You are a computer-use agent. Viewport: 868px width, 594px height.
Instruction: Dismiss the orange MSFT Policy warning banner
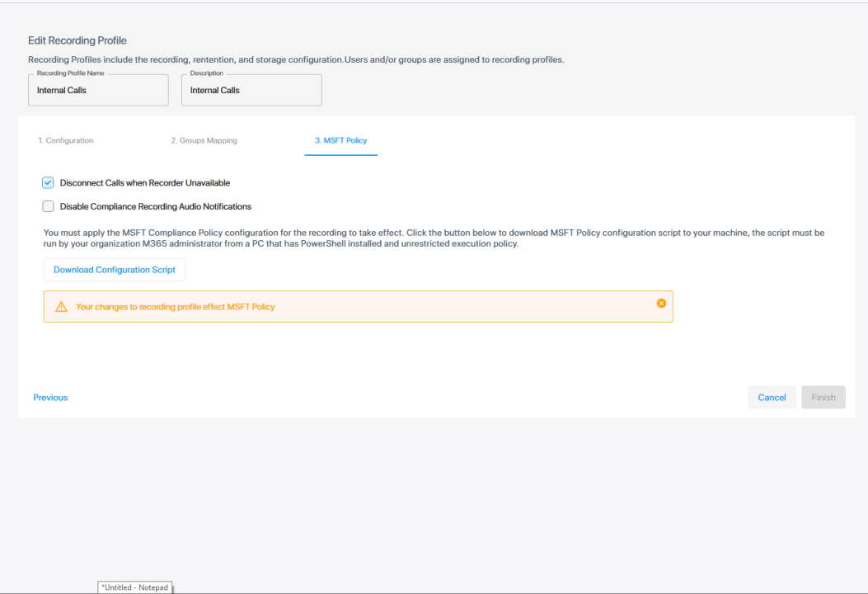click(x=661, y=304)
